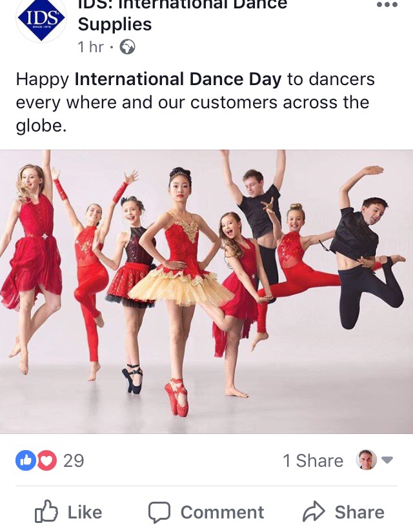
Task: Tap the post caption ending in globe
Action: [196, 103]
